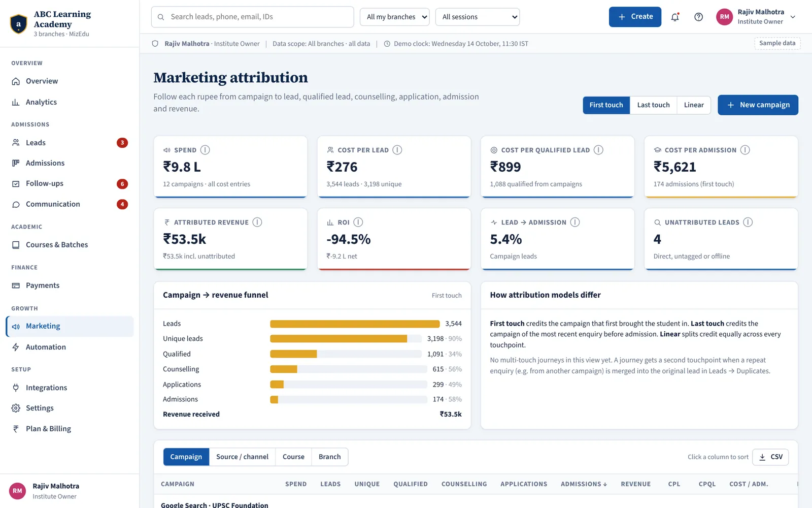
Task: Open Plan & Billing in the sidebar
Action: coord(70,429)
